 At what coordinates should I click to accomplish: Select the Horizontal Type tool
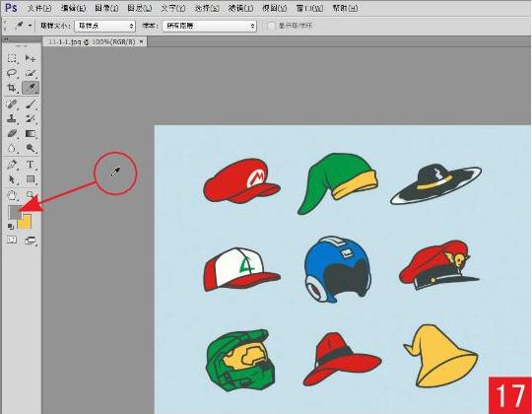(31, 165)
